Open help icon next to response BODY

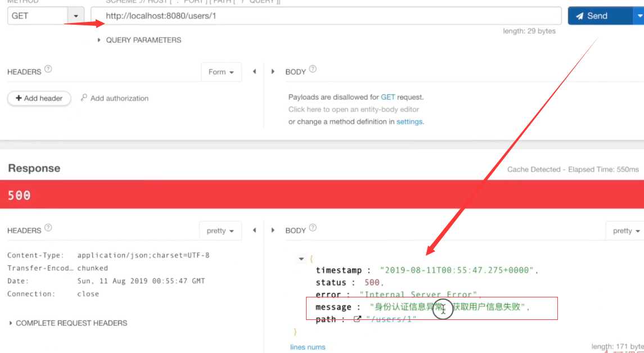313,228
